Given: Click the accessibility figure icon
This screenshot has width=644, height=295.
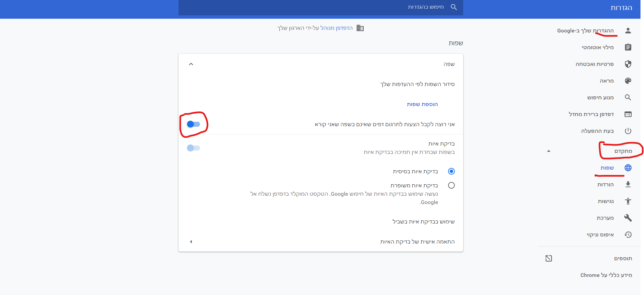Looking at the screenshot, I should [628, 201].
